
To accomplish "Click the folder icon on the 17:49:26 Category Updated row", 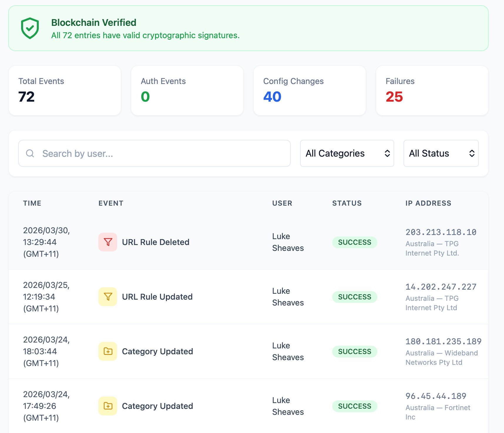I will pyautogui.click(x=108, y=406).
